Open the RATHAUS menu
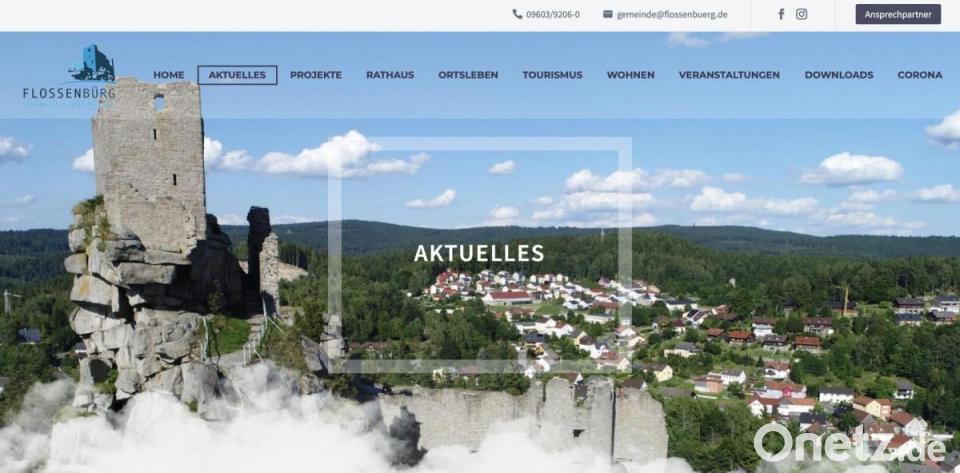This screenshot has width=960, height=473. (x=390, y=75)
